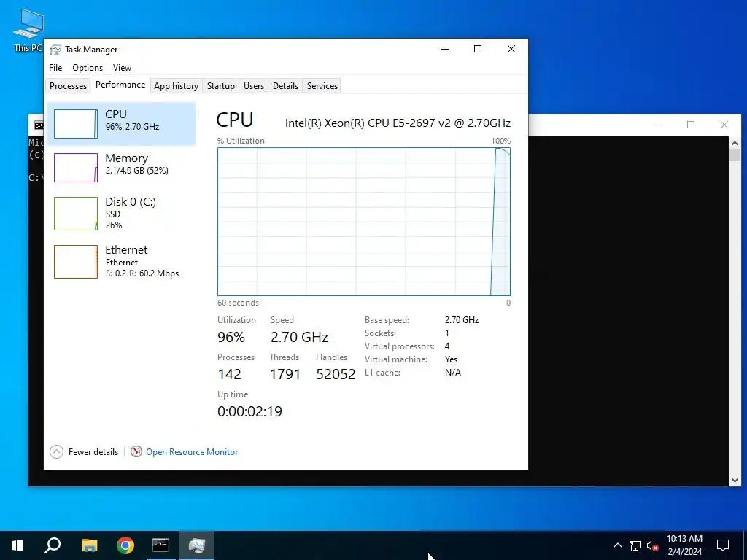
Task: Switch to the App history tab
Action: tap(176, 86)
